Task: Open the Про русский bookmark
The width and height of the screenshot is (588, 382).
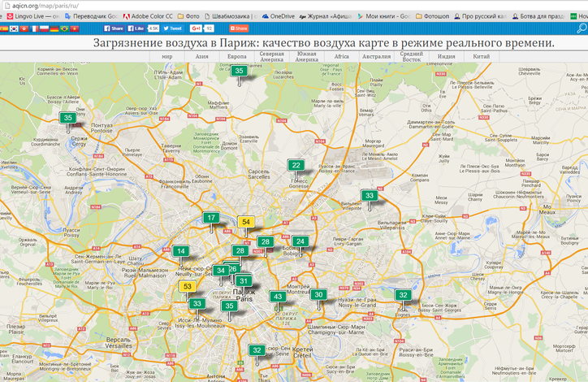Action: [x=480, y=16]
